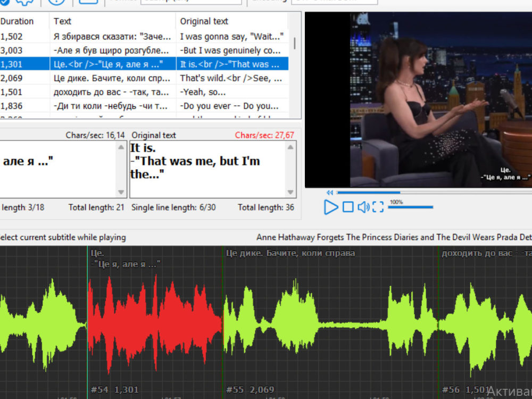This screenshot has width=532, height=399.
Task: Select row "-Але я був щиро розгубле..."
Action: [144, 50]
